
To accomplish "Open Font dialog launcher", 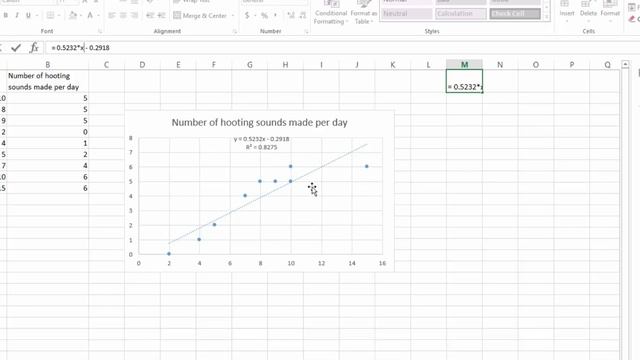I will (100, 31).
